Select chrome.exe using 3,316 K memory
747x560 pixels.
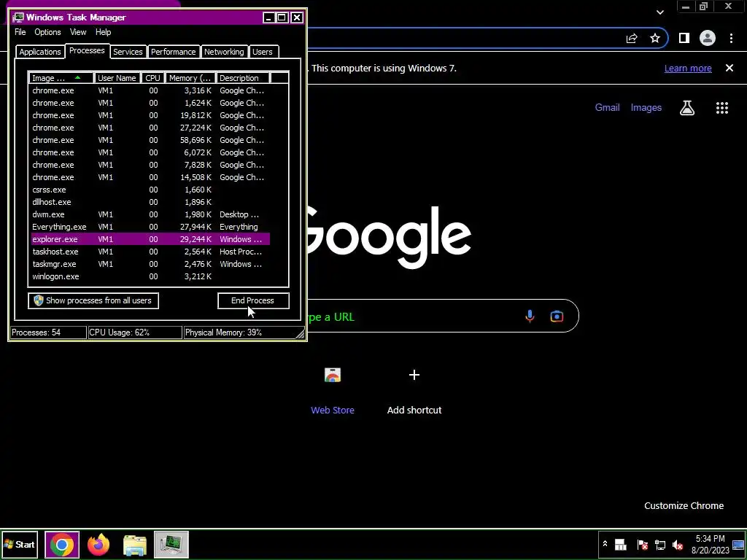(x=150, y=90)
